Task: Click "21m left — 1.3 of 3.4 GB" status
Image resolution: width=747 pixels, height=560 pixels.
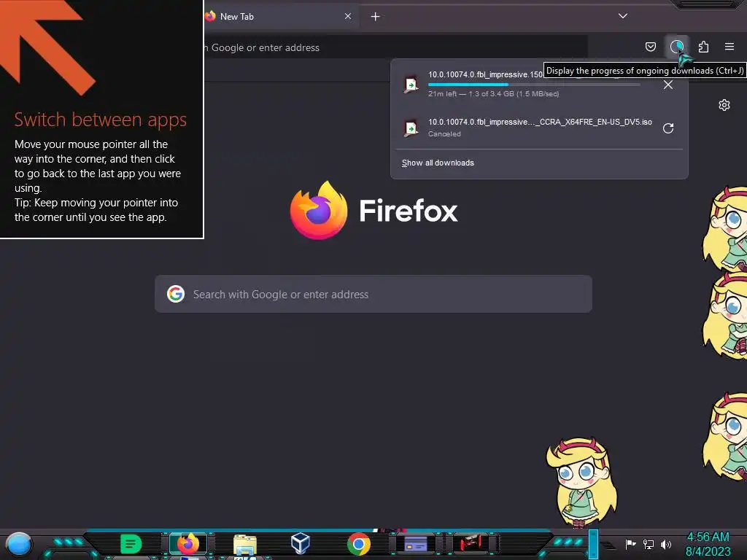Action: click(x=493, y=94)
